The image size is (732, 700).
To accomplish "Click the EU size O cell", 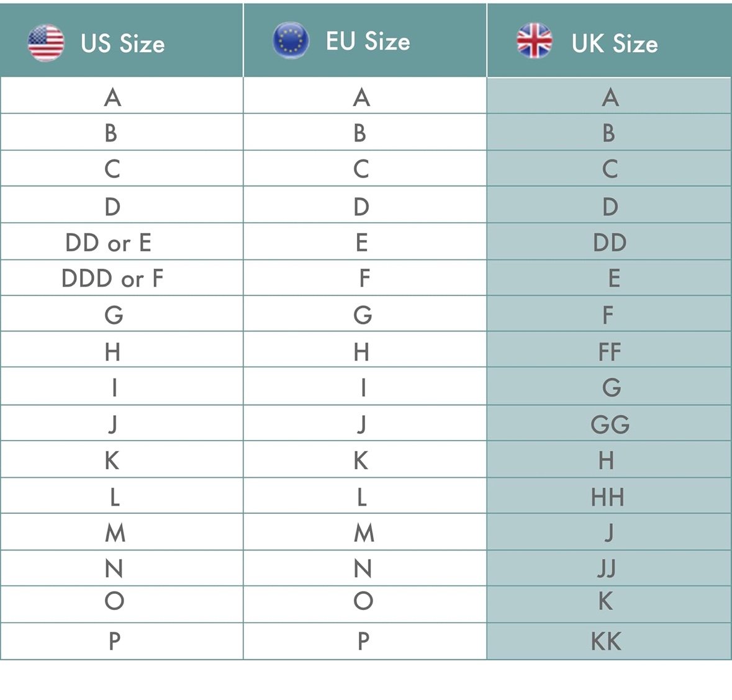I will point(365,604).
